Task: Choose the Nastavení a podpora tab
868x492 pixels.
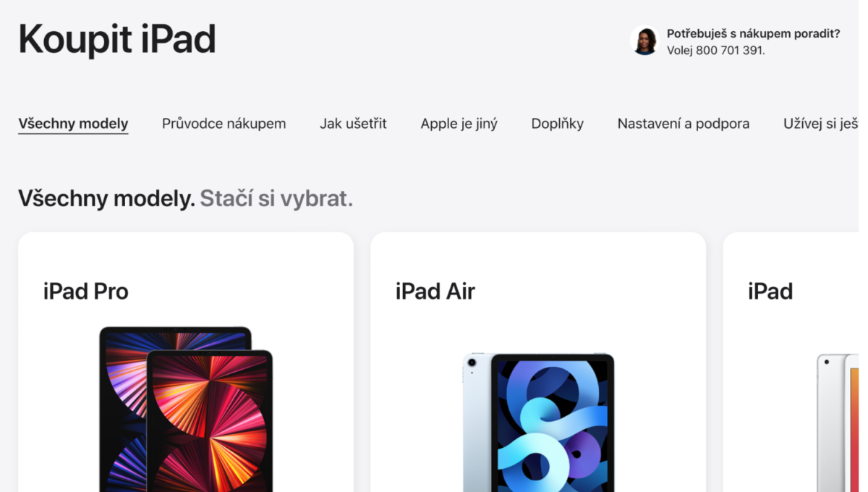Action: (684, 124)
